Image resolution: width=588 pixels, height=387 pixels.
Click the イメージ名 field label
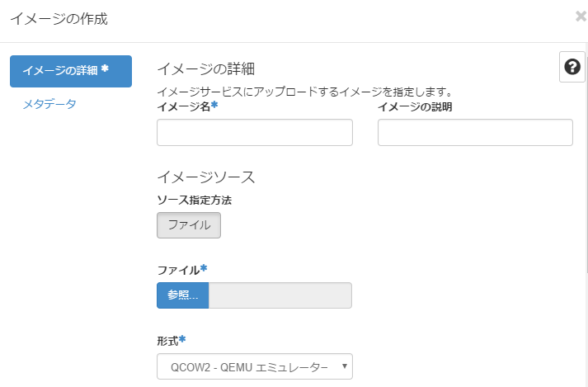186,106
